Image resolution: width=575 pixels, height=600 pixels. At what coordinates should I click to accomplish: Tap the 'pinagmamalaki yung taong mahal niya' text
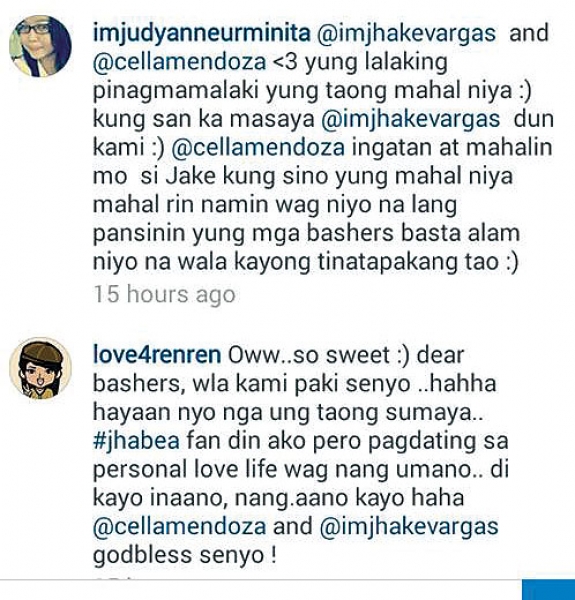(x=312, y=91)
